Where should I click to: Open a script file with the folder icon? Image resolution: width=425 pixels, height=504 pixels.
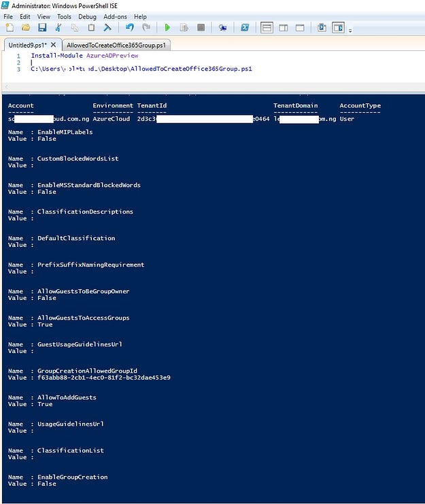tap(26, 28)
